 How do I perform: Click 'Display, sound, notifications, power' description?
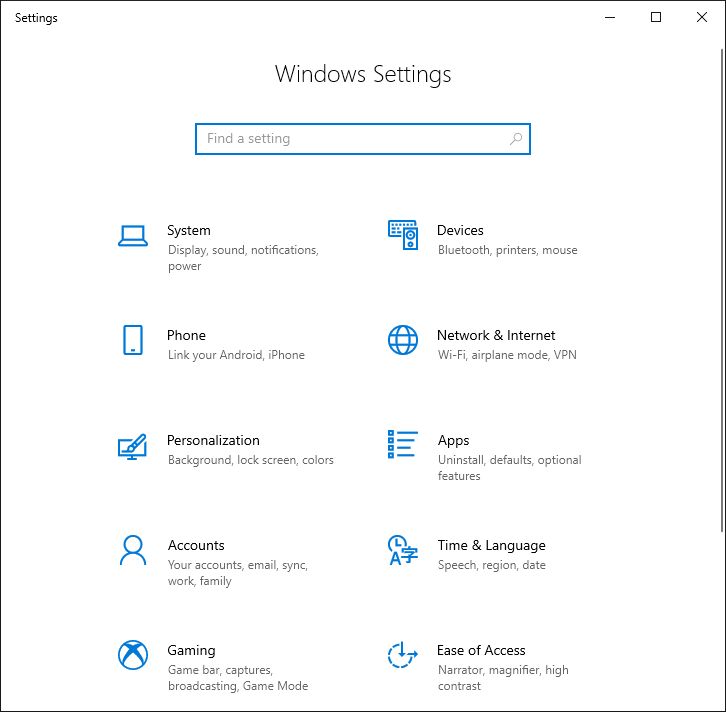(244, 258)
